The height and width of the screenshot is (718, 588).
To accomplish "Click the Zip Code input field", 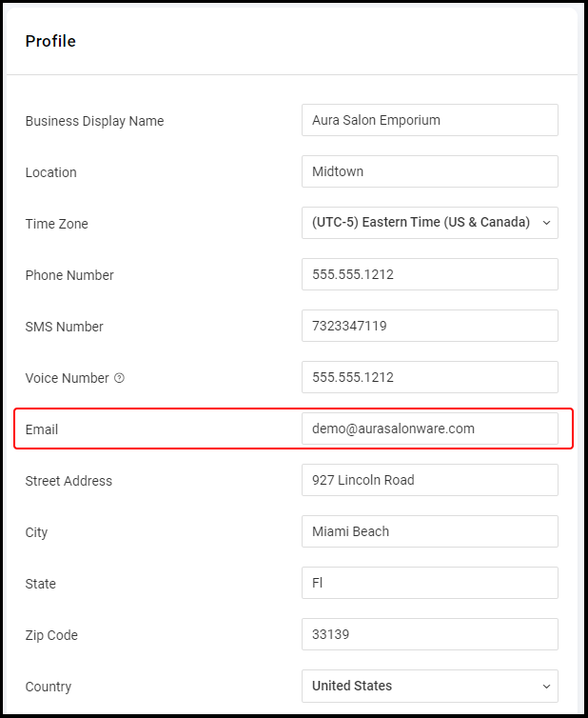I will coord(430,634).
